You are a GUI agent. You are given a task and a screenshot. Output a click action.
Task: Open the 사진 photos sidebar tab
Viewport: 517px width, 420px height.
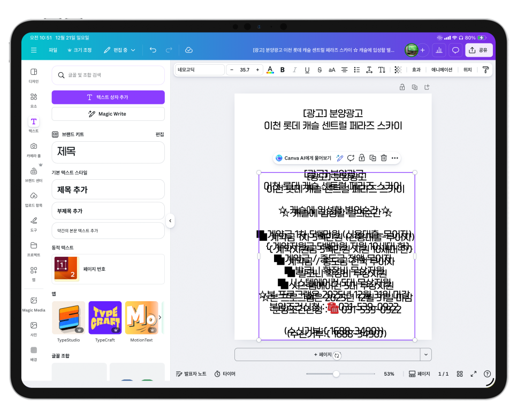pos(34,329)
